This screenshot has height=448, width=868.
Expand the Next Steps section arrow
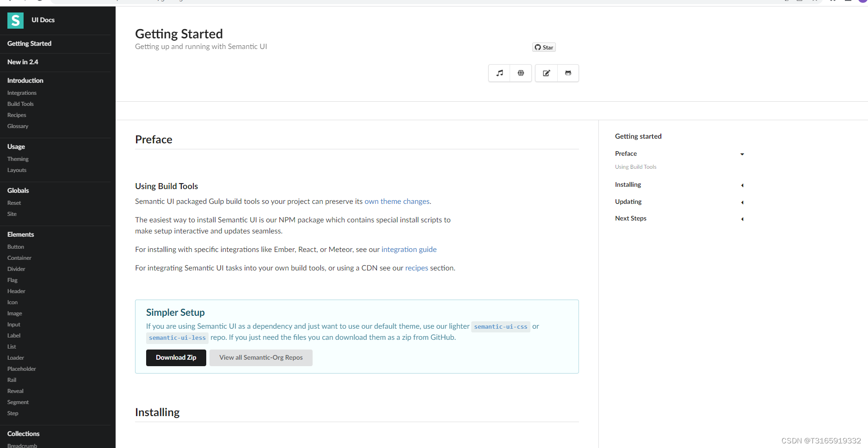[x=742, y=219]
